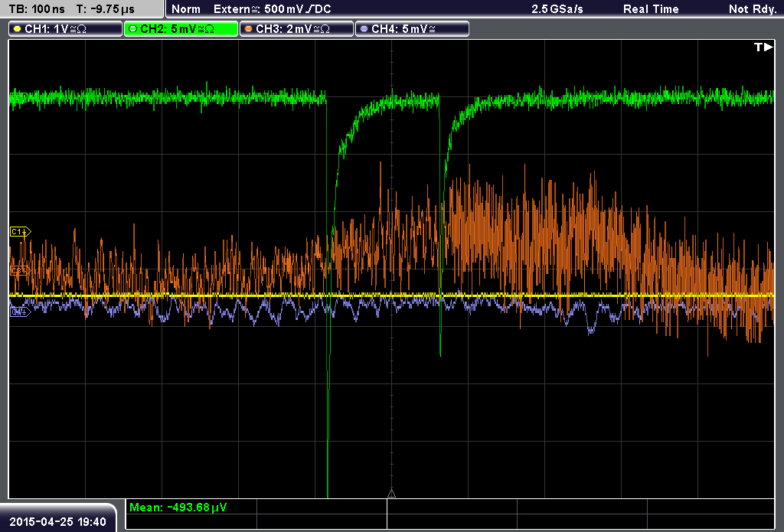Select the CH2 5 mV channel tab
This screenshot has height=532, width=784.
coord(181,29)
